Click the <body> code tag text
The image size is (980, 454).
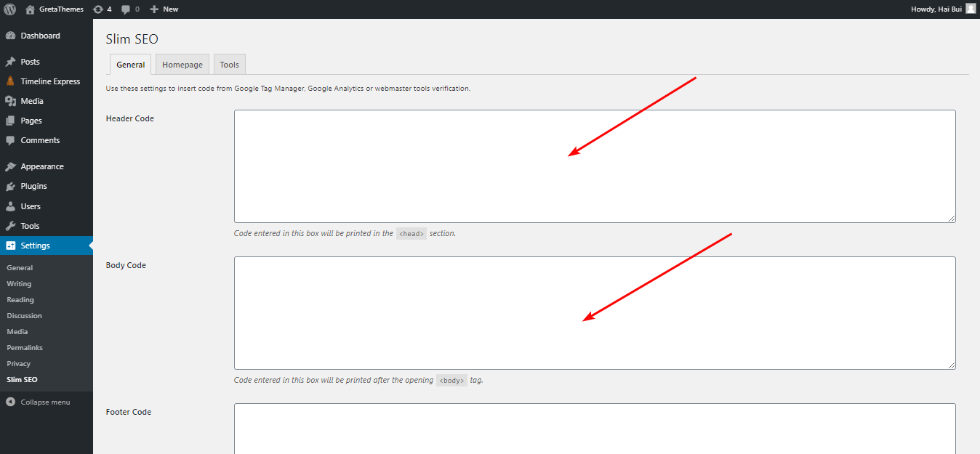[x=451, y=380]
